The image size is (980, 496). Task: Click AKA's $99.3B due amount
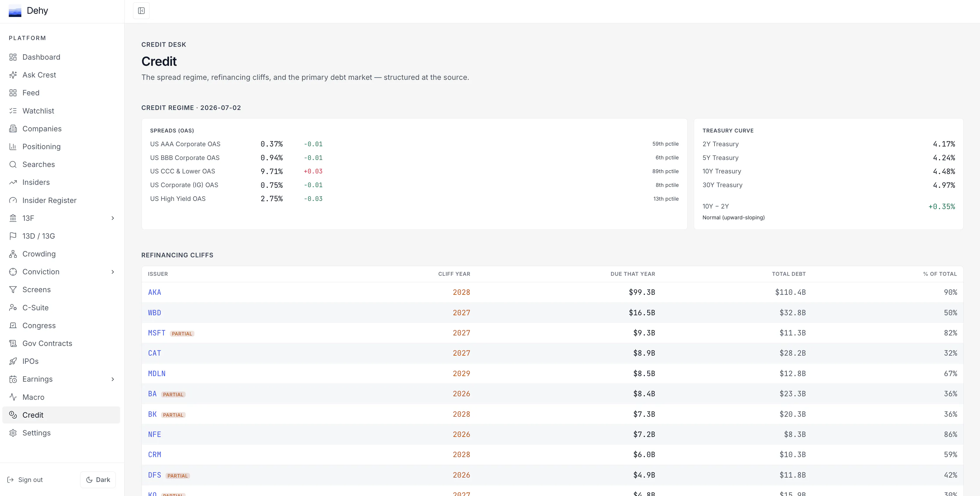tap(642, 292)
